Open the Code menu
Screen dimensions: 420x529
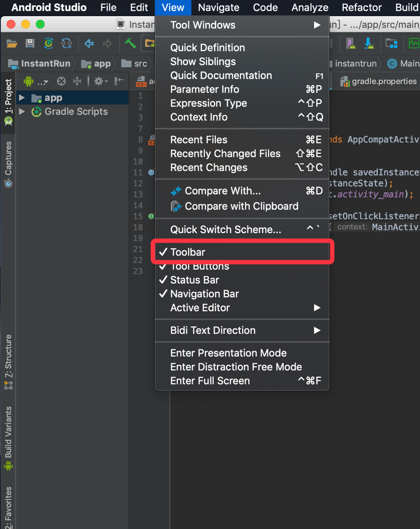pyautogui.click(x=266, y=7)
